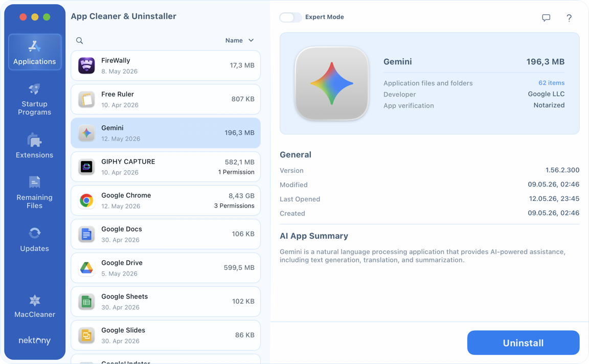Open Google Chrome's 3 Permissions label
Viewport: 589px width, 364px height.
(x=234, y=206)
